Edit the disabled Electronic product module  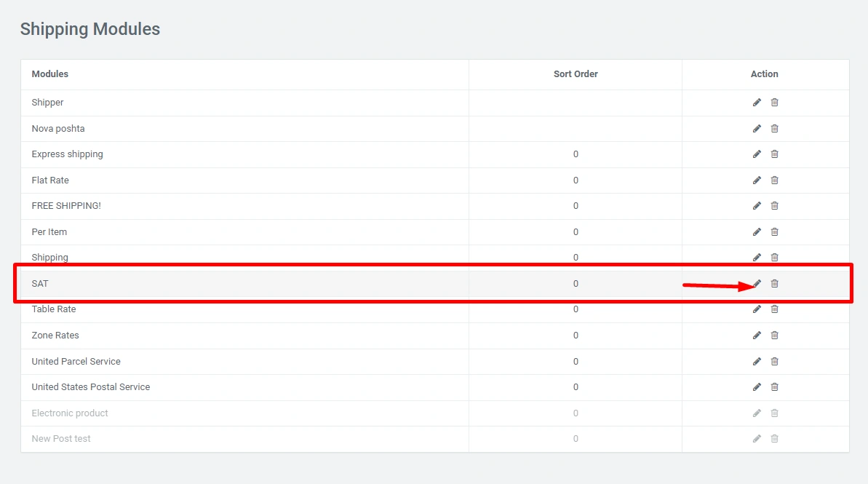(x=757, y=413)
